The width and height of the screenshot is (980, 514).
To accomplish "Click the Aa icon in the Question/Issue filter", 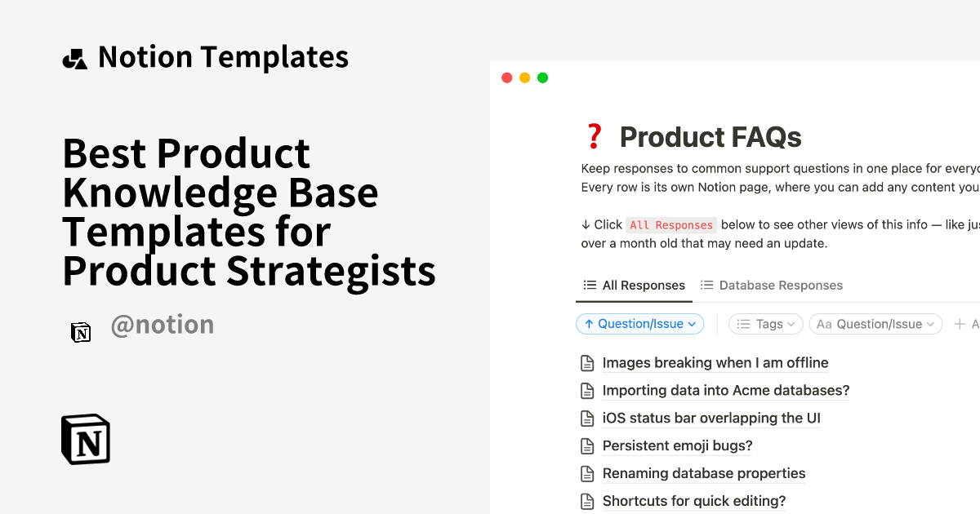I will pyautogui.click(x=825, y=324).
